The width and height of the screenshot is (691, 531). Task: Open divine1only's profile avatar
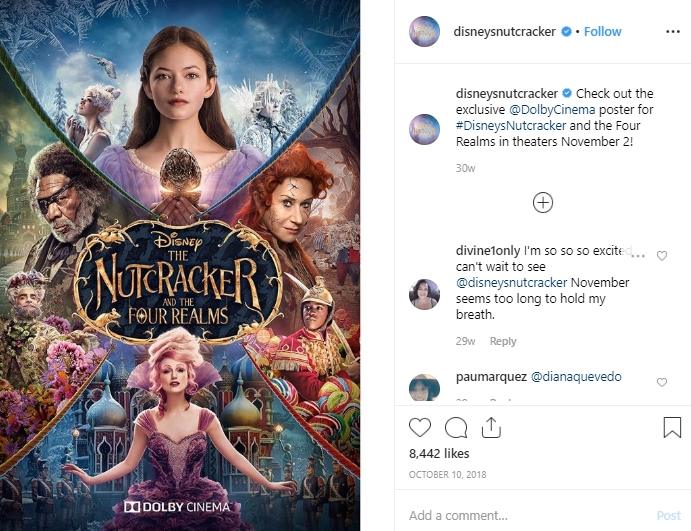[x=425, y=294]
